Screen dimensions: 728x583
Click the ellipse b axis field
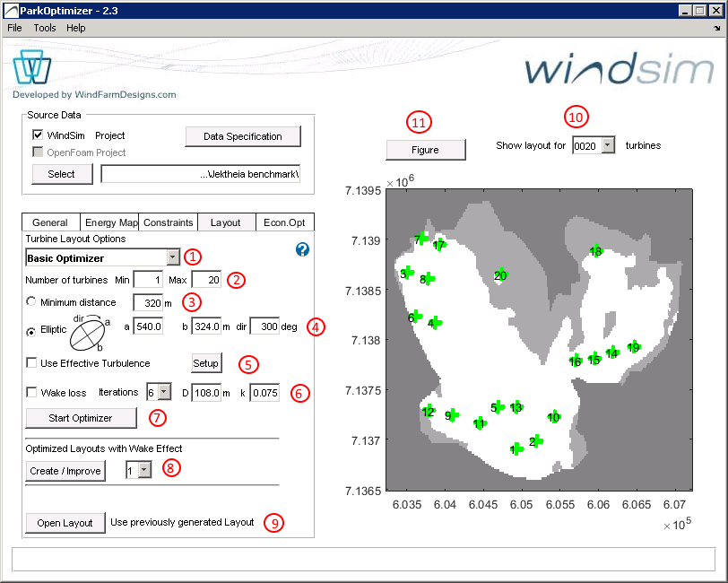click(x=206, y=326)
